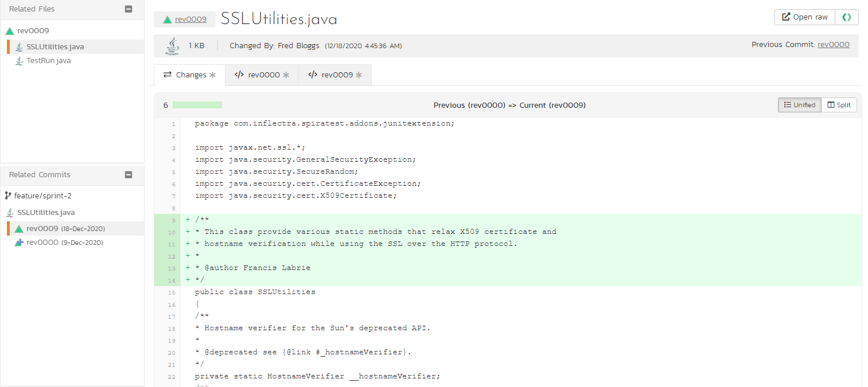Click the branch icon next to feature/sprint-2
The width and height of the screenshot is (868, 387).
tap(8, 196)
